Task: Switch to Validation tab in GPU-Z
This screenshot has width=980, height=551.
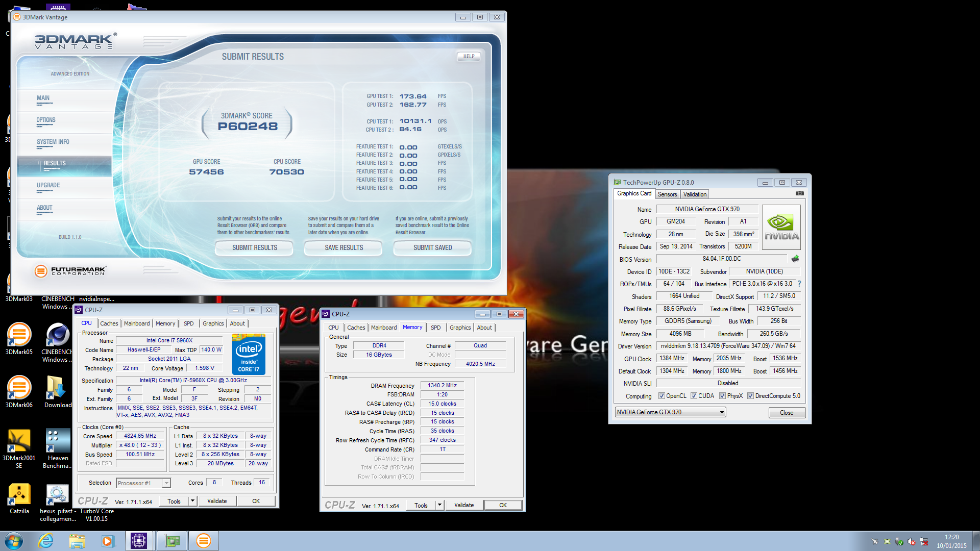Action: (x=695, y=194)
